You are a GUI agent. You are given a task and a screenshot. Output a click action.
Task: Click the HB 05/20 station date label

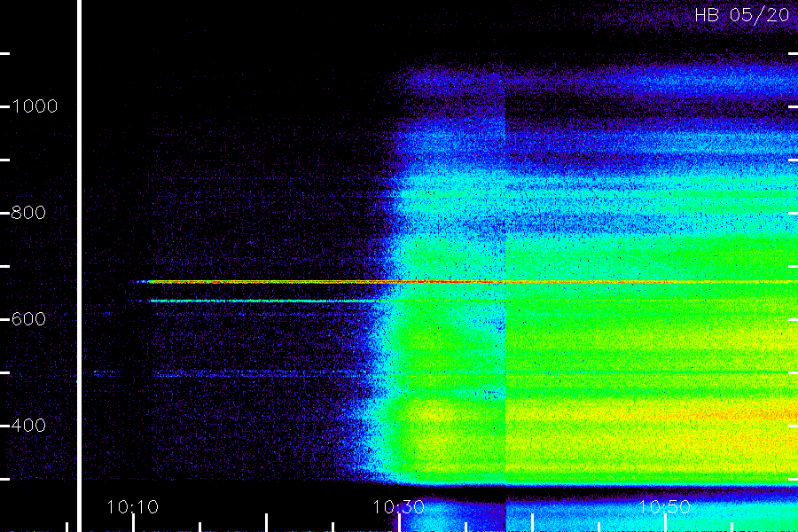pos(741,15)
